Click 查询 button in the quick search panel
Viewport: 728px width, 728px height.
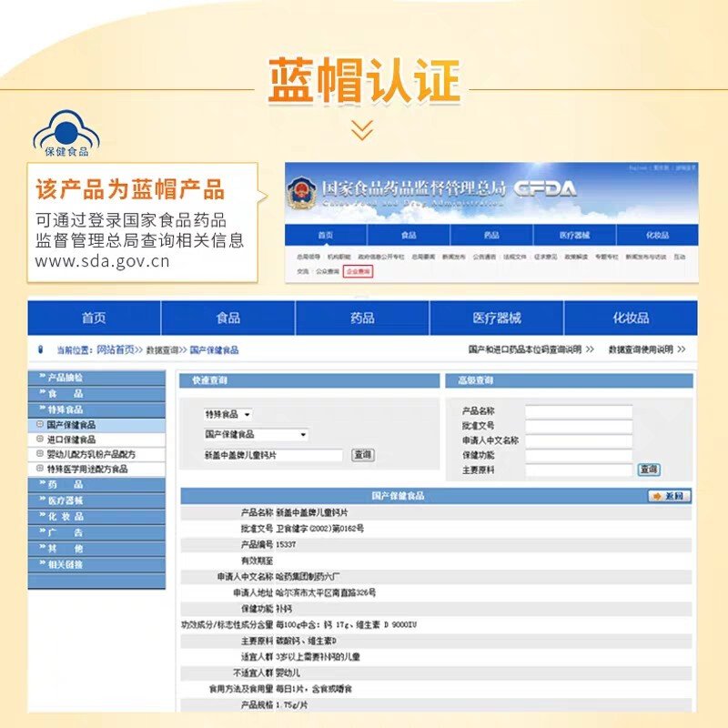point(362,455)
